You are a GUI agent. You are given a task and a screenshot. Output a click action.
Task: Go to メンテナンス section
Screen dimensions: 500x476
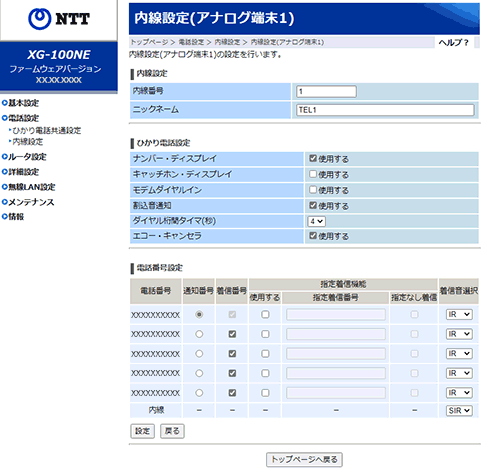click(28, 202)
